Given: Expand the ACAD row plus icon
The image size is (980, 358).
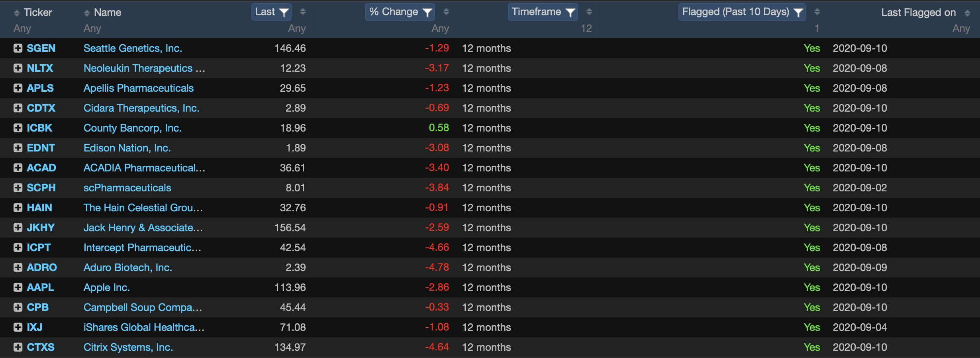Looking at the screenshot, I should point(18,168).
